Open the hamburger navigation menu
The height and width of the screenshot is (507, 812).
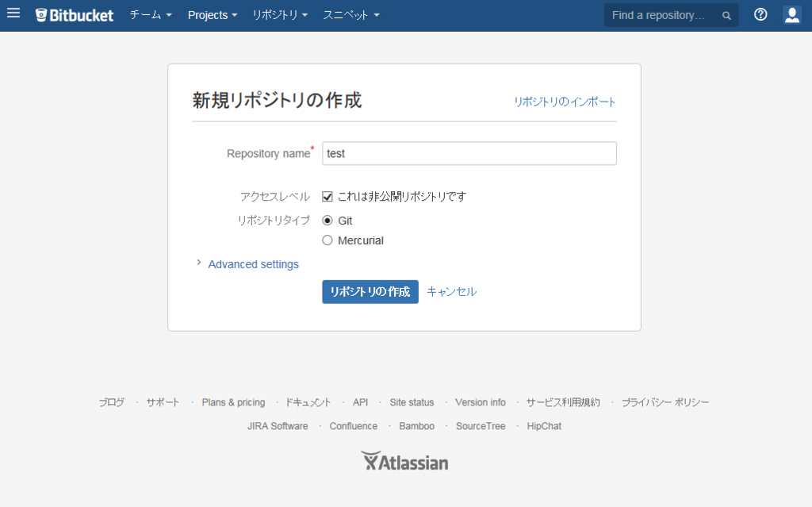[13, 13]
